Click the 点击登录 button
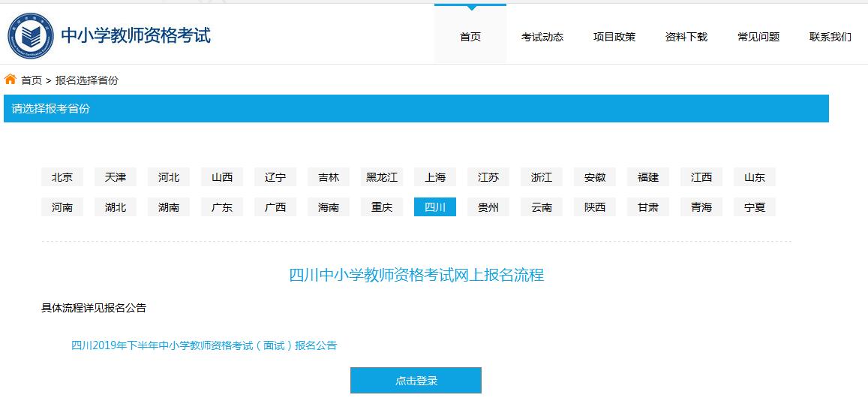The height and width of the screenshot is (413, 868). click(x=416, y=380)
